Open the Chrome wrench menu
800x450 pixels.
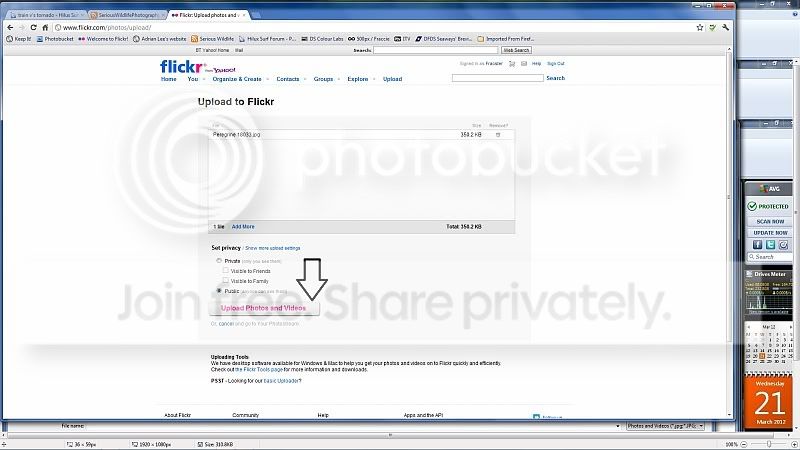pyautogui.click(x=726, y=28)
